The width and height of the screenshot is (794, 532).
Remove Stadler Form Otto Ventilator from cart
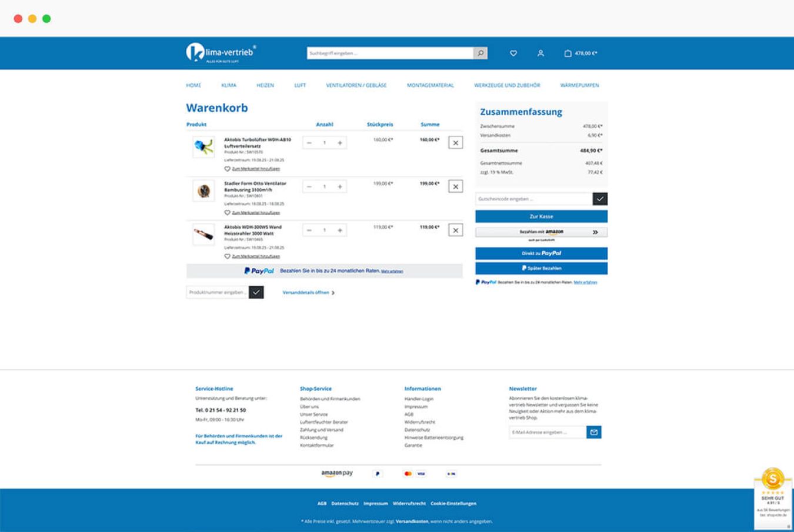[455, 186]
